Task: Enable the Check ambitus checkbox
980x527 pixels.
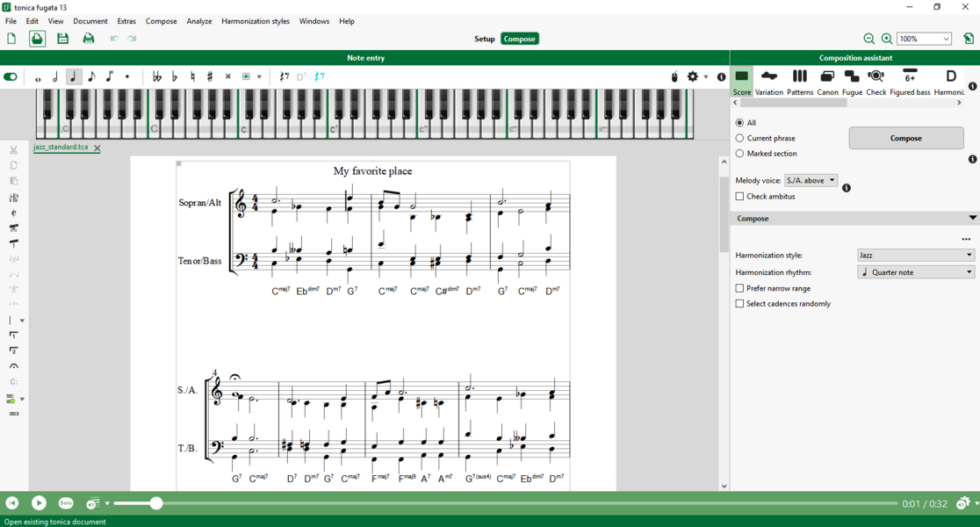Action: pos(740,196)
